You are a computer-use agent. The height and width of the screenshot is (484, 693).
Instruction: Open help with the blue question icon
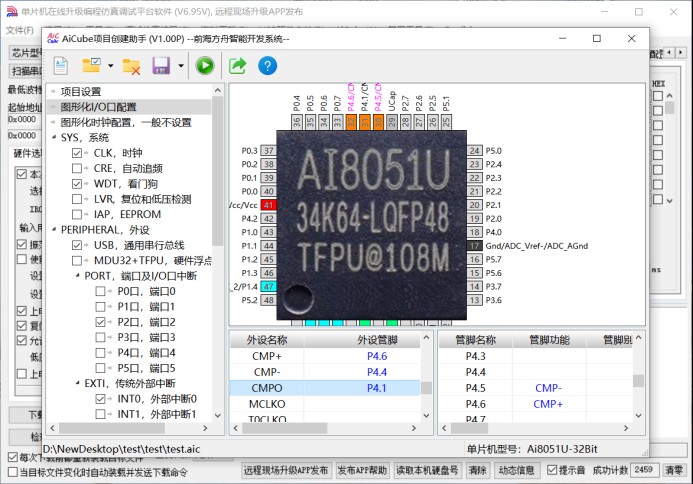pos(267,66)
